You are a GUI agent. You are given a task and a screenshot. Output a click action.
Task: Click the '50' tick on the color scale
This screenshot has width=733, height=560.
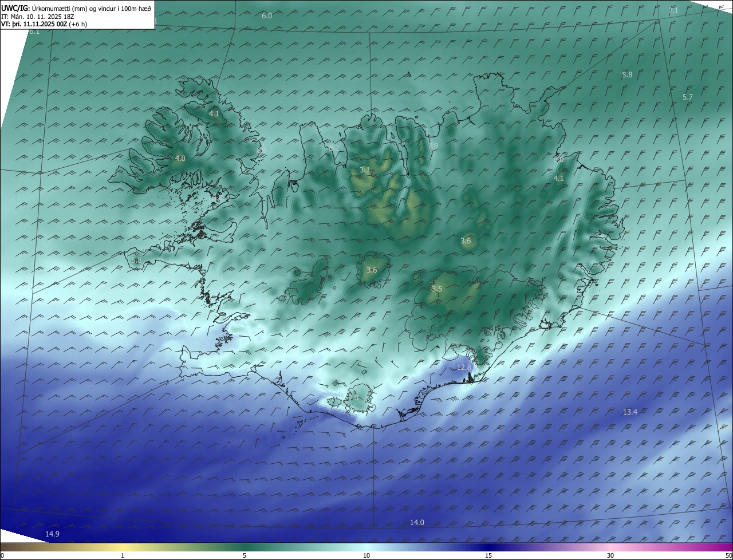point(728,555)
